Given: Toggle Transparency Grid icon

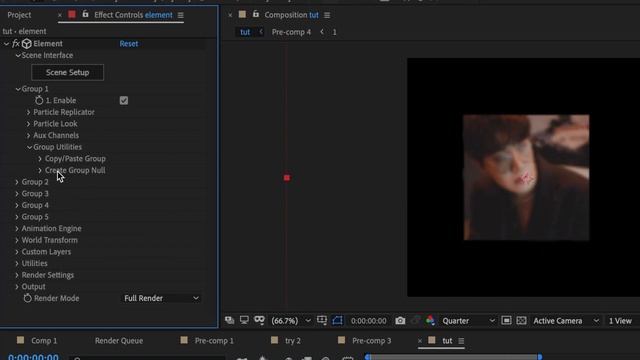Looking at the screenshot, I should pos(521,321).
